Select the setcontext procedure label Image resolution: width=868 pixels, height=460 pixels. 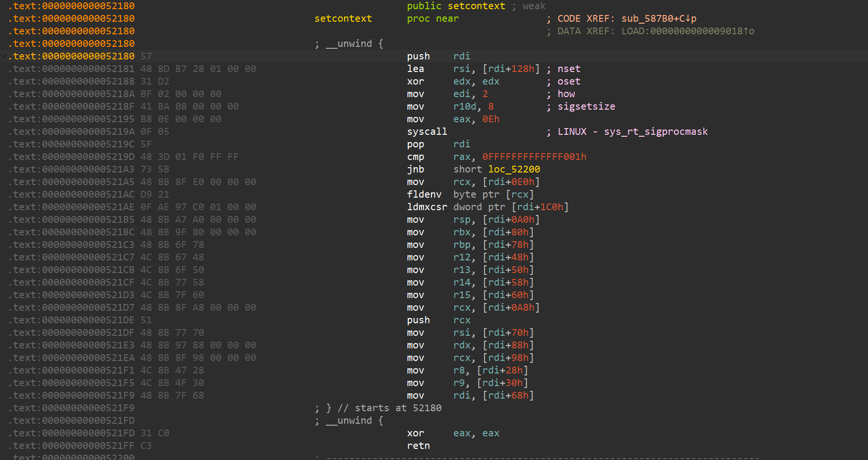tap(343, 18)
